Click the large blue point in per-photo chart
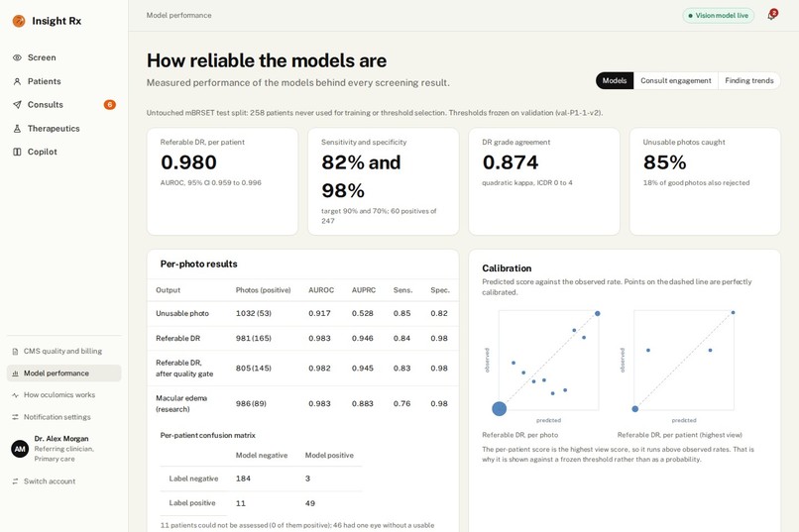 500,409
